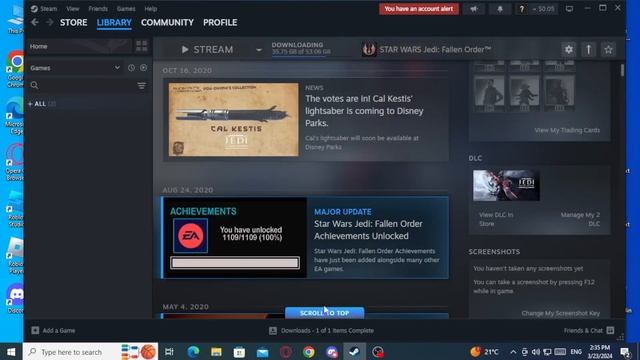This screenshot has height=360, width=640.
Task: Switch to the PROFILE tab
Action: [220, 22]
